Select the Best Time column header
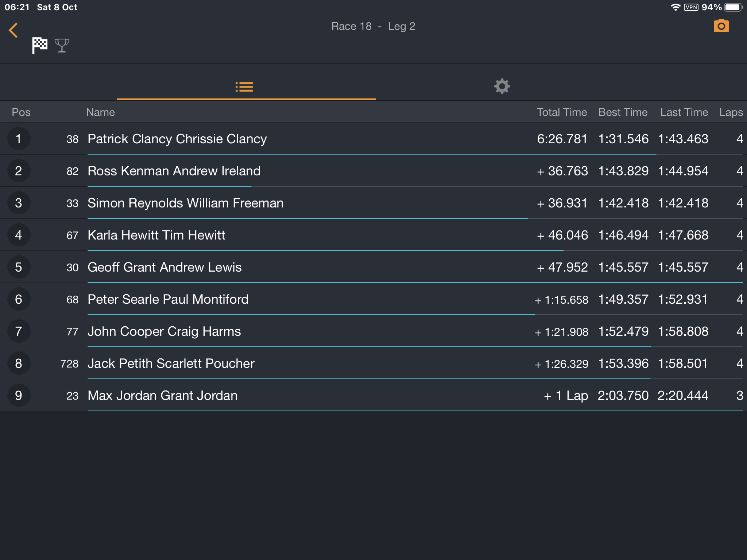747x560 pixels. (623, 112)
